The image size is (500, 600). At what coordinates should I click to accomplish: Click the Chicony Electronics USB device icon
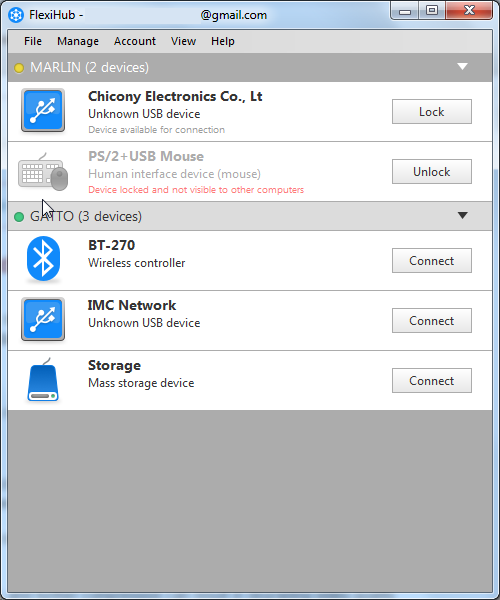click(x=43, y=110)
